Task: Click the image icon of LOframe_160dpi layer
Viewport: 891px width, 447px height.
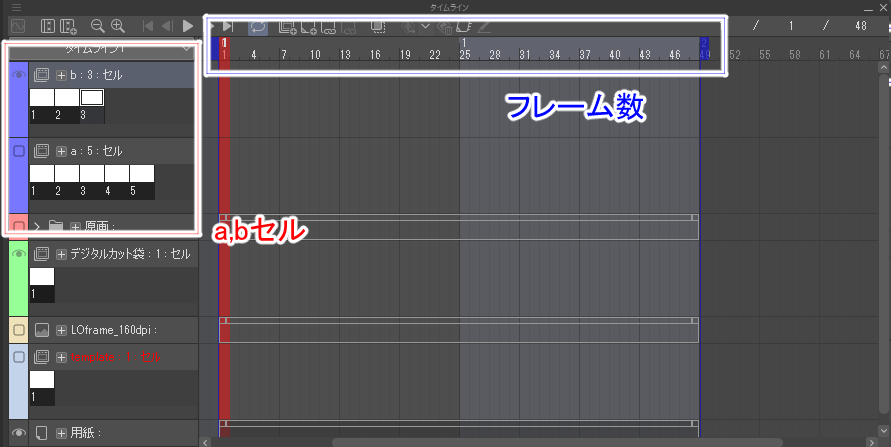Action: point(41,329)
